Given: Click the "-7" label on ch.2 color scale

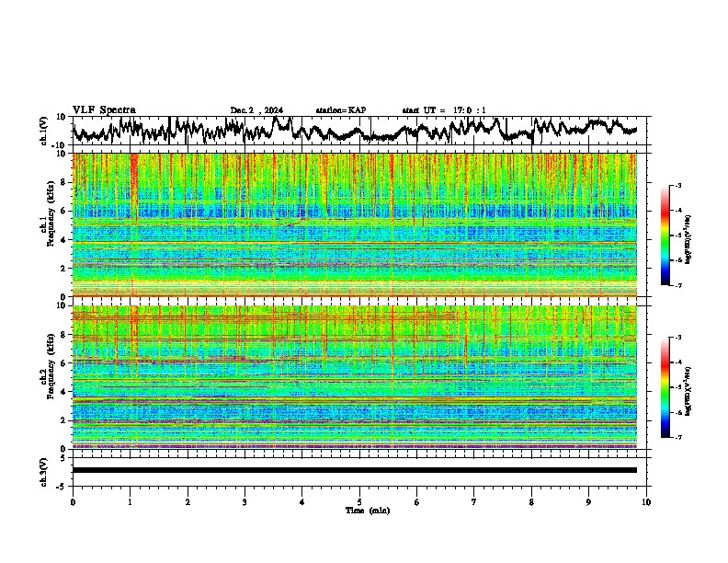Looking at the screenshot, I should (x=677, y=437).
